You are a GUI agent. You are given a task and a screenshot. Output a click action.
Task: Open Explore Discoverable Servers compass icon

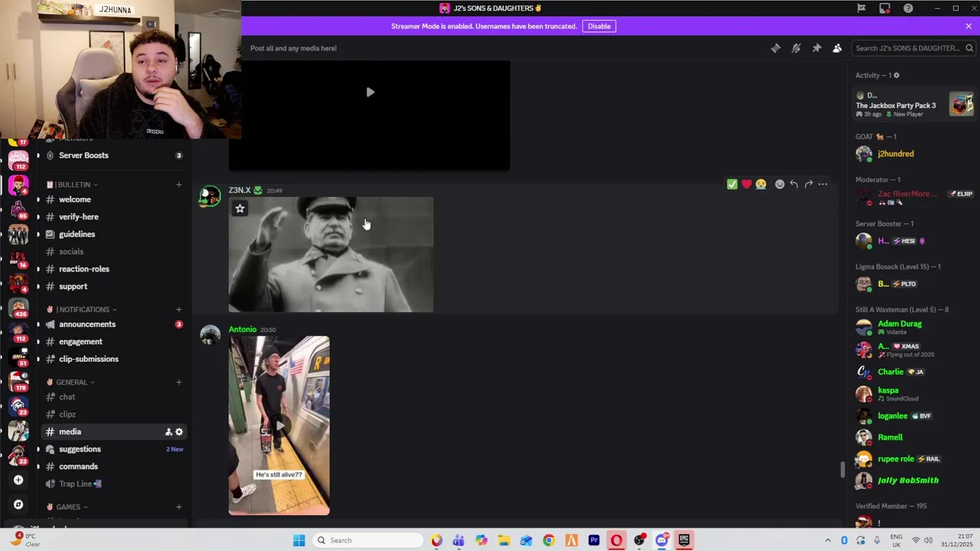[18, 504]
